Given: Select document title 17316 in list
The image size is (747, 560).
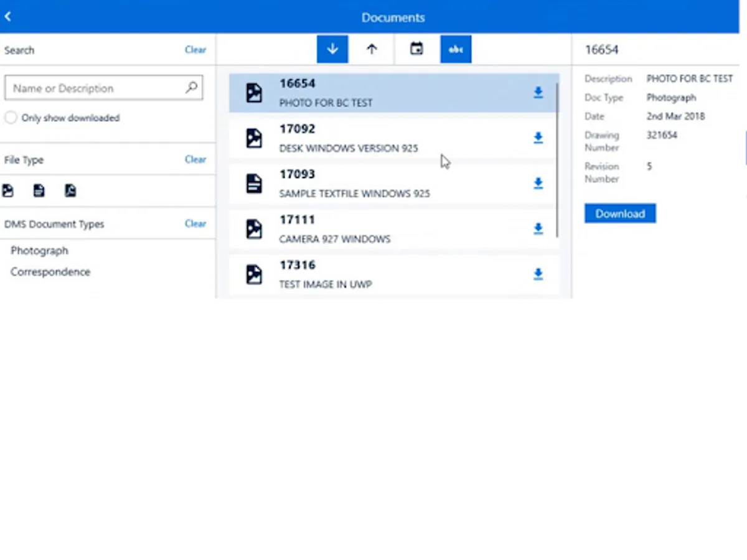Looking at the screenshot, I should tap(297, 265).
